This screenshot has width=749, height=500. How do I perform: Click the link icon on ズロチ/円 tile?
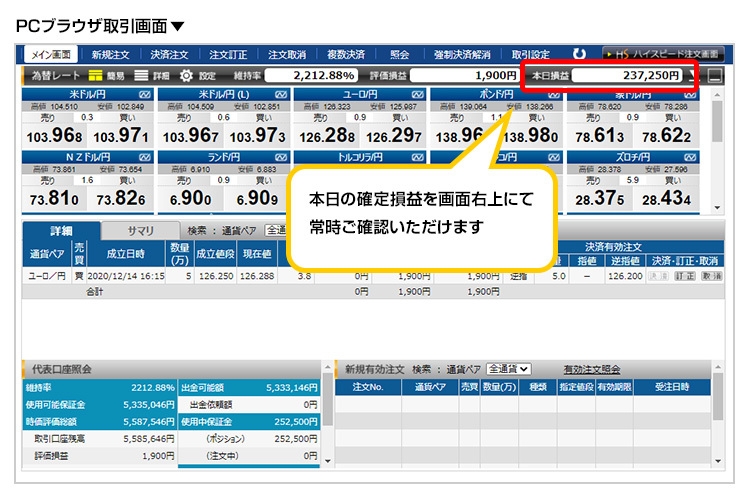689,157
